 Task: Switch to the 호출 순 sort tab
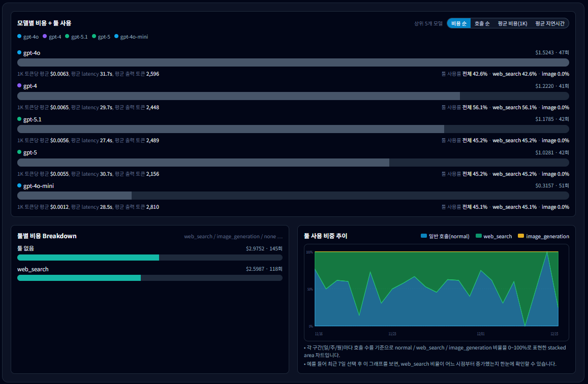[x=482, y=23]
